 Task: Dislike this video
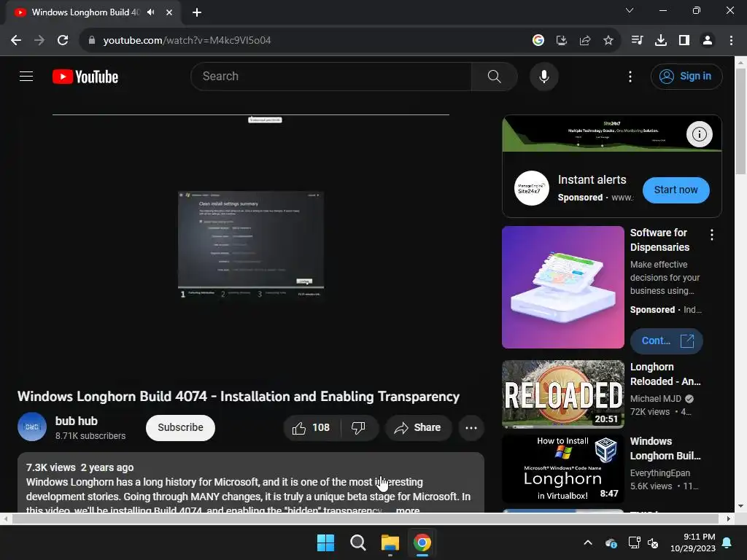pyautogui.click(x=359, y=427)
